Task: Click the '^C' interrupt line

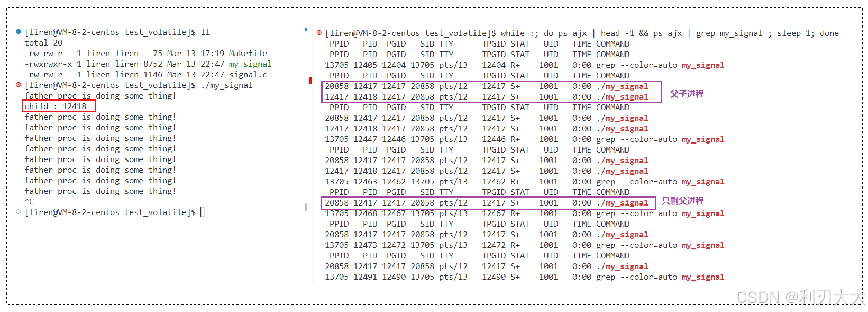Action: pos(29,202)
